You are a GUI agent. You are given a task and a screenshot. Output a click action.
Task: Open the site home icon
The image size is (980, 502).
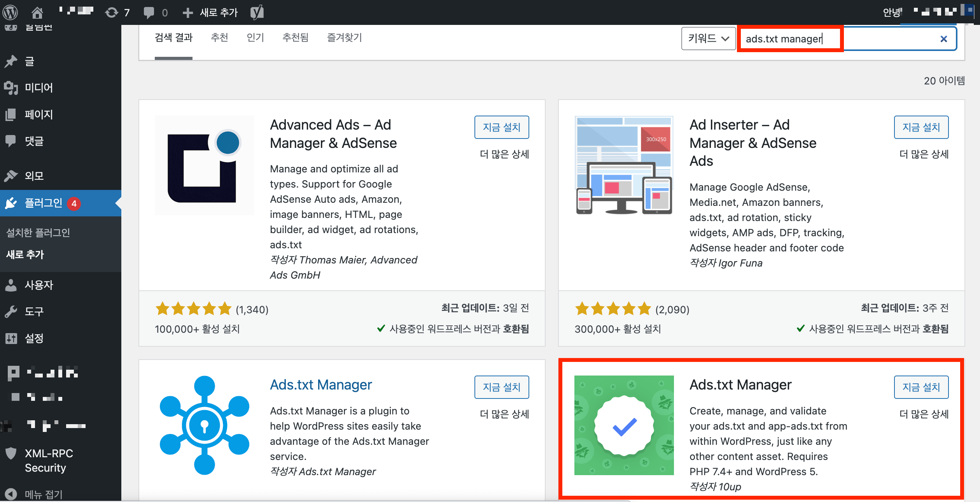(37, 12)
